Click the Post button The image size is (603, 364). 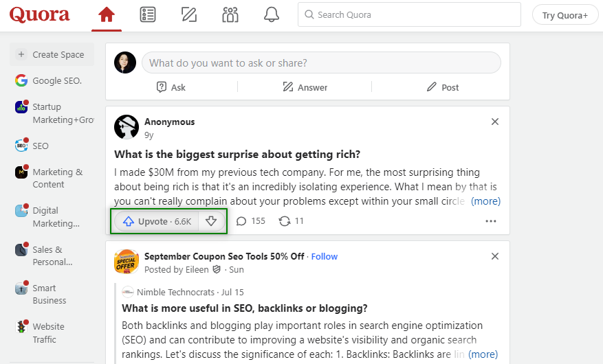point(442,87)
